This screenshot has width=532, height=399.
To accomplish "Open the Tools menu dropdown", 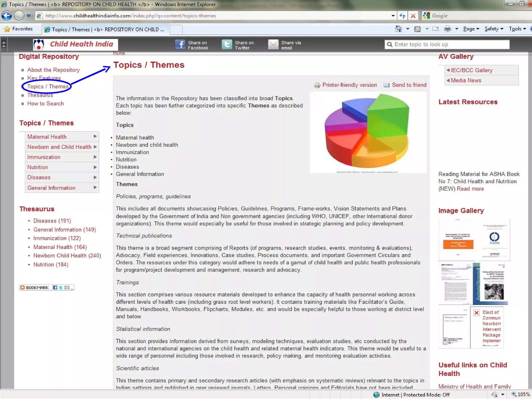I will coord(517,29).
